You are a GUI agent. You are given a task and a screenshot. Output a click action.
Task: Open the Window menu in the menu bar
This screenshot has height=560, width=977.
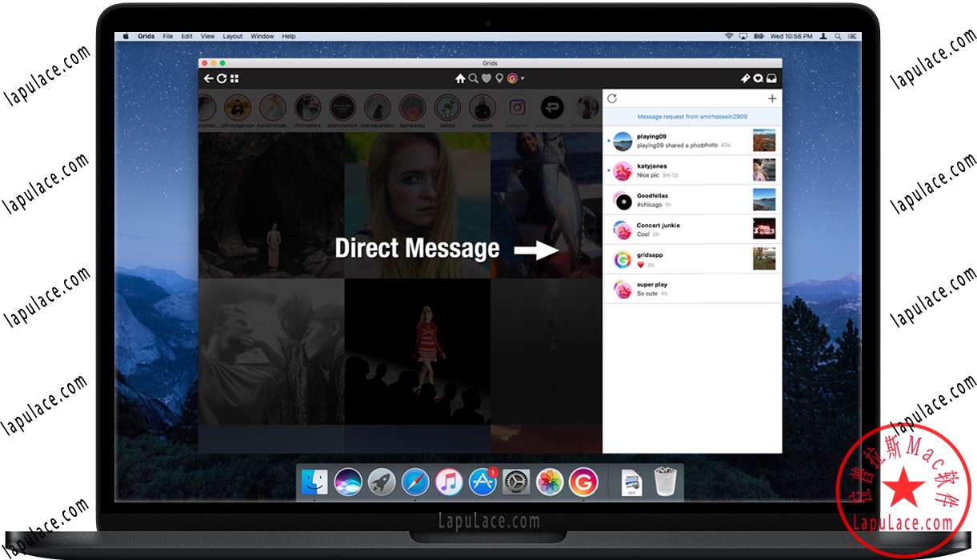click(x=262, y=36)
